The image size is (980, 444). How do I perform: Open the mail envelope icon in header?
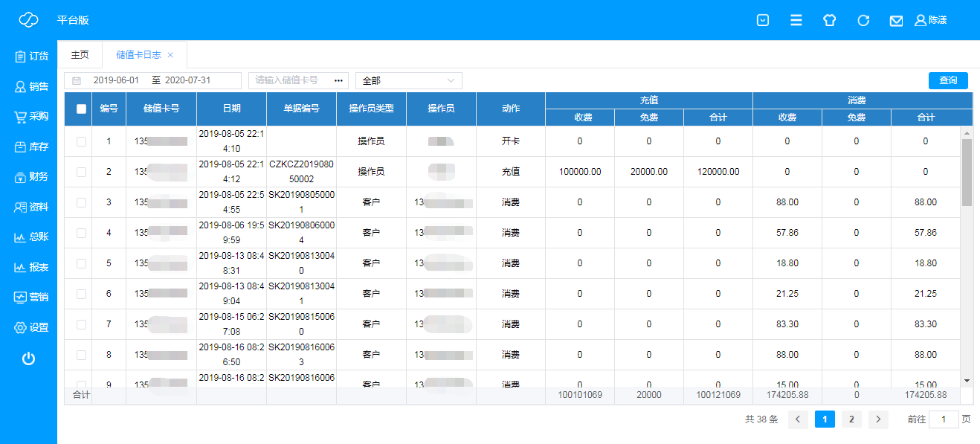[x=896, y=21]
